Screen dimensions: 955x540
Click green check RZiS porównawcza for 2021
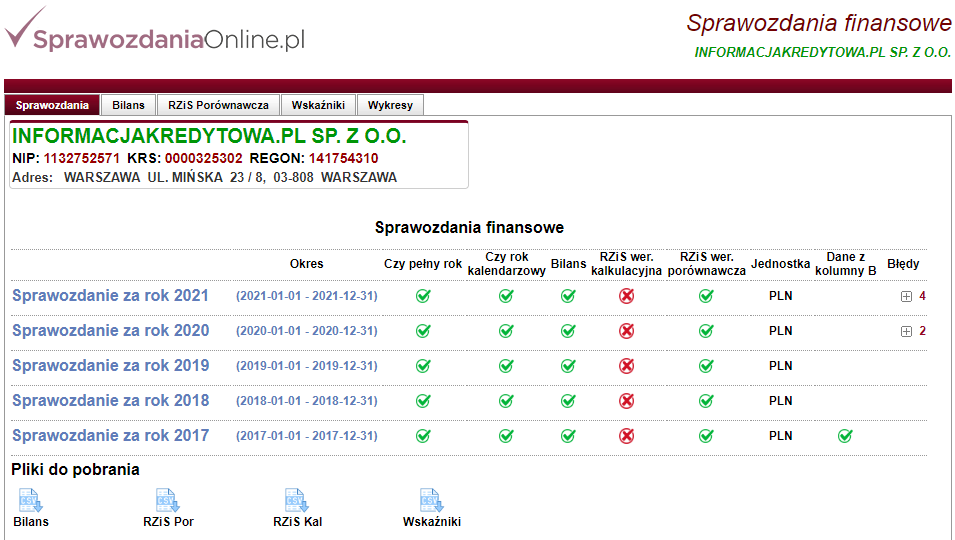tap(707, 296)
